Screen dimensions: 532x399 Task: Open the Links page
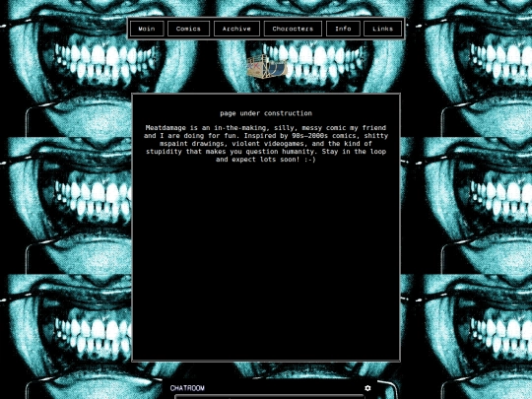tap(382, 29)
